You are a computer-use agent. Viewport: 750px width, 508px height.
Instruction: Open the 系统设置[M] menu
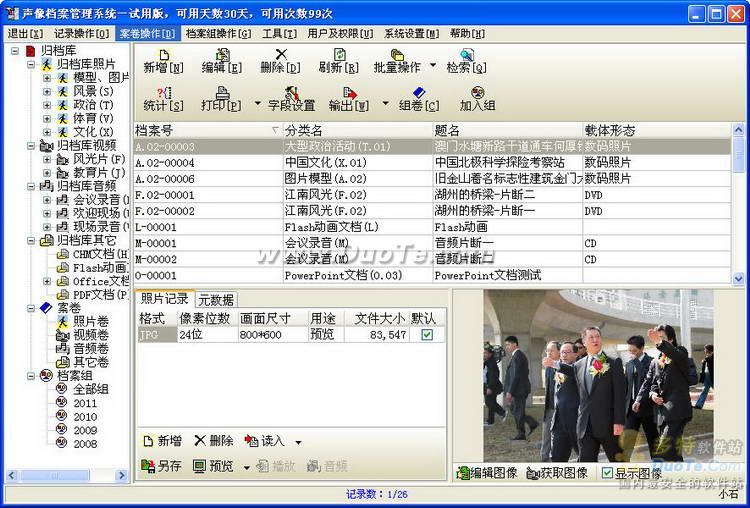(x=411, y=33)
